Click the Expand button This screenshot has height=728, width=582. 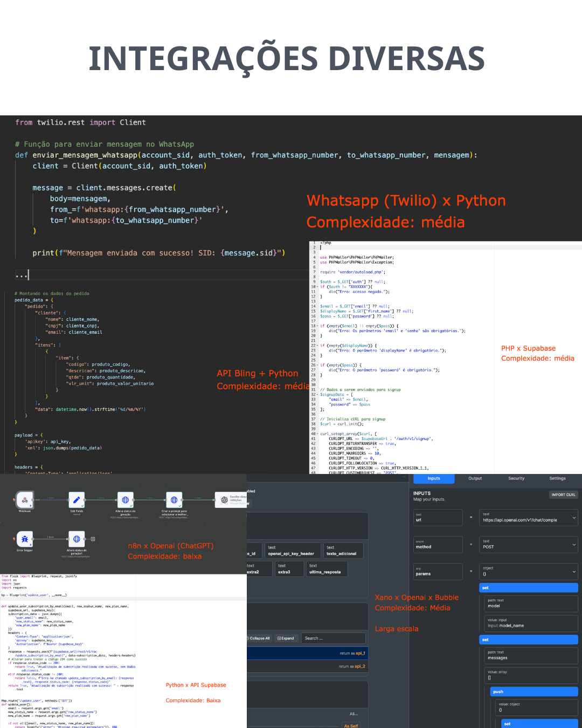coord(286,638)
